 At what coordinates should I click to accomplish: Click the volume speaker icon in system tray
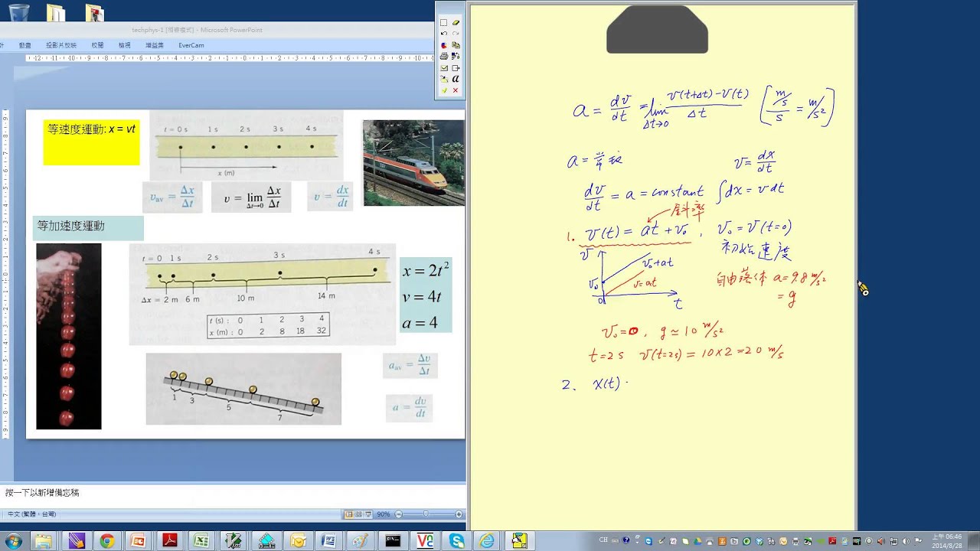coord(906,541)
